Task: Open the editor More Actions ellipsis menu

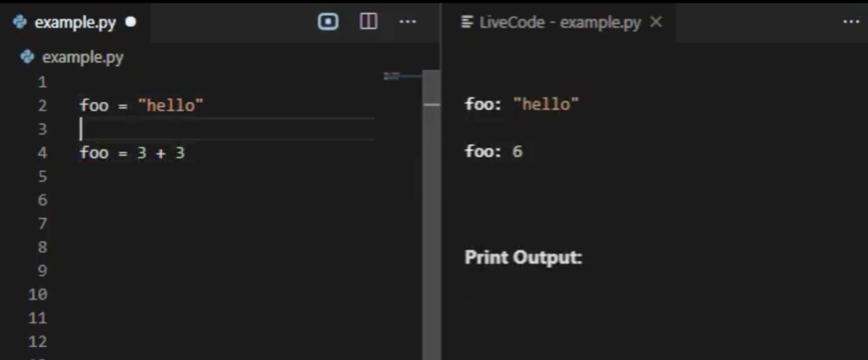Action: pyautogui.click(x=408, y=22)
